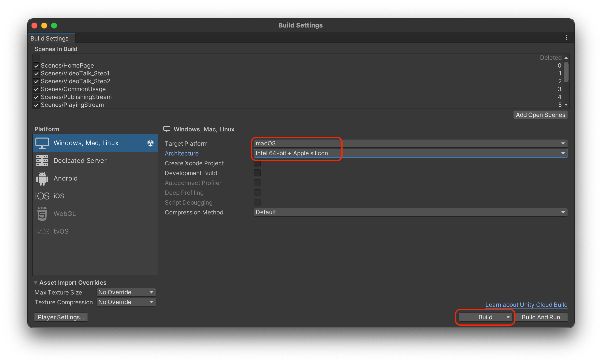Click the scenes list scrollbar thumb

(x=566, y=72)
